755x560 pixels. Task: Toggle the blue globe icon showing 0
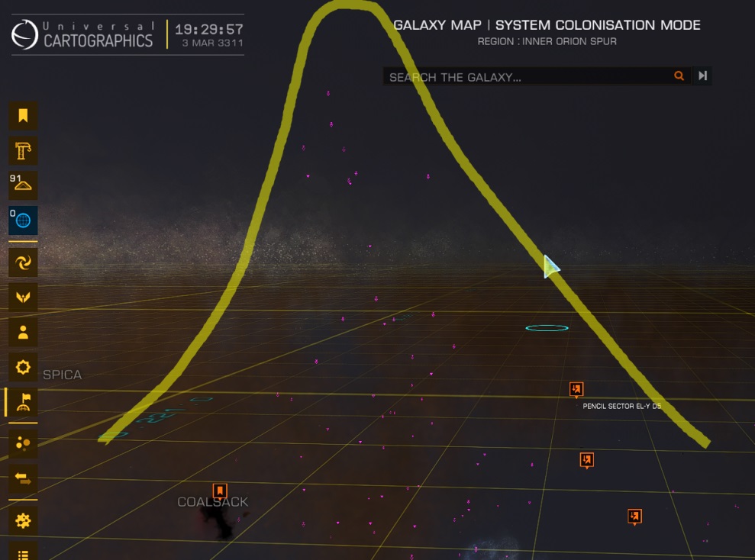23,220
